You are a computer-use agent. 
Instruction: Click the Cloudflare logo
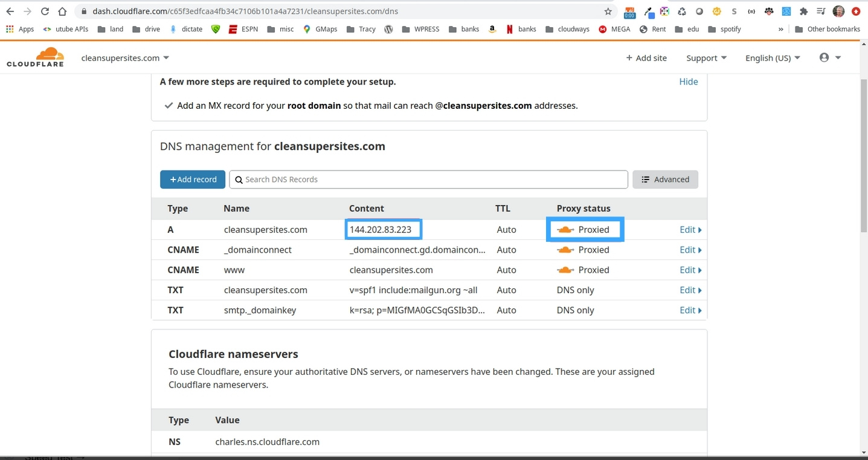click(x=35, y=57)
